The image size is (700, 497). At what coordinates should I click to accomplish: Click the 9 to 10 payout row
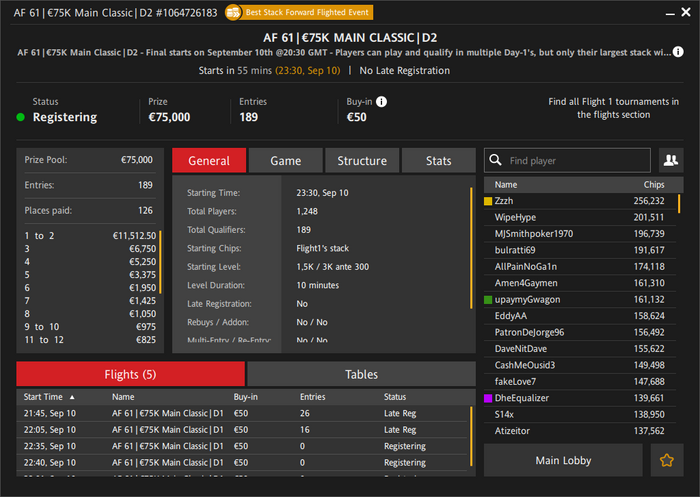pyautogui.click(x=90, y=327)
